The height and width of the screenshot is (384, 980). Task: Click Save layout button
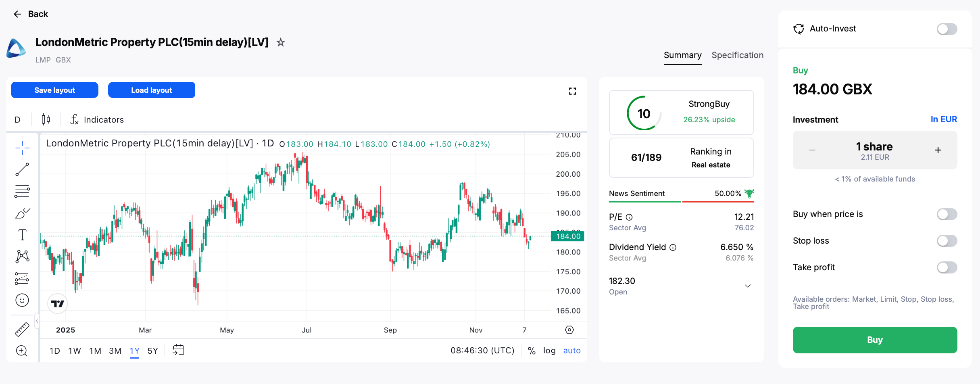55,90
